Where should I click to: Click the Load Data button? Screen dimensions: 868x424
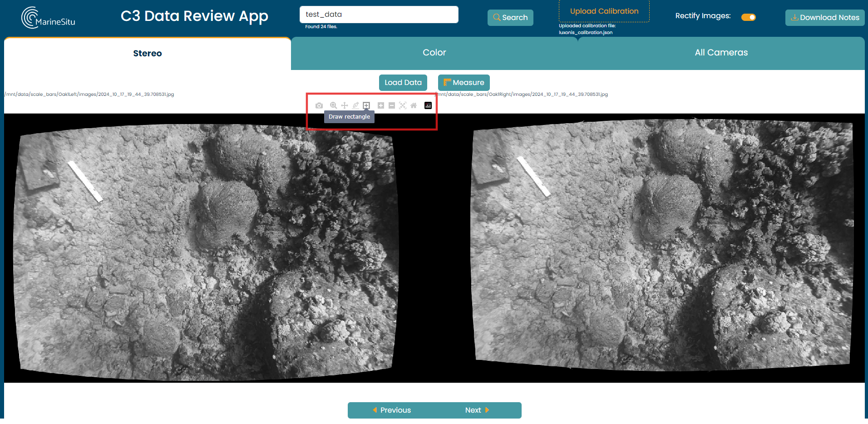pos(403,83)
